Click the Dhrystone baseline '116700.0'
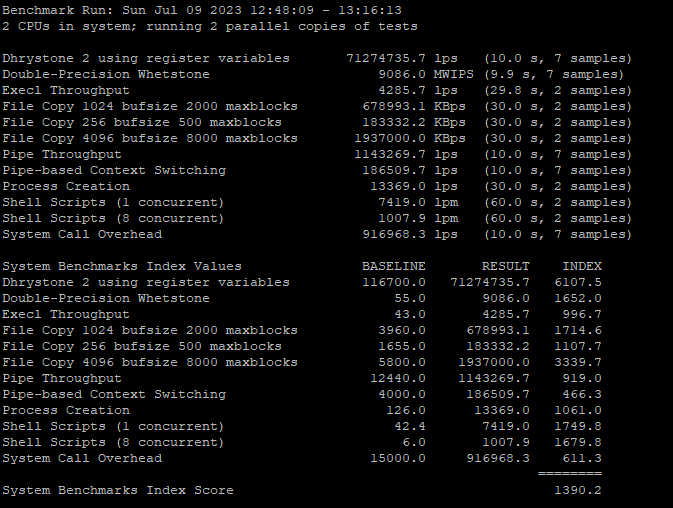 [394, 282]
